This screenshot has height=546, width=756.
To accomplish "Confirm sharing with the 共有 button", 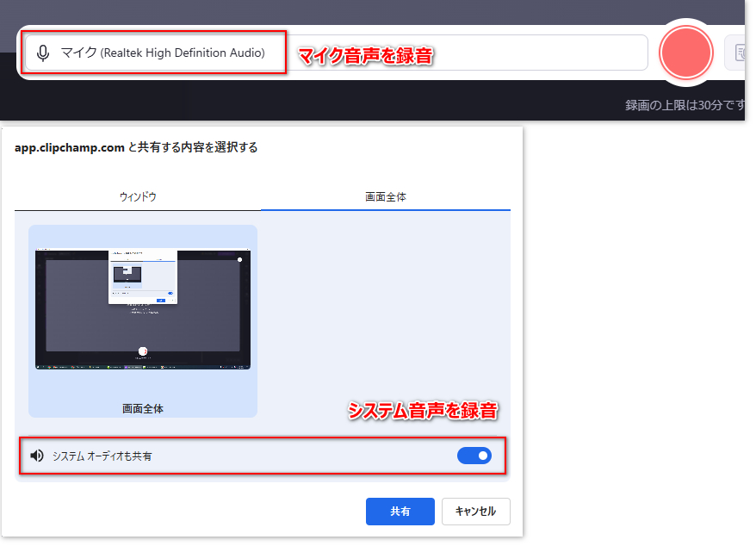I will click(x=400, y=511).
